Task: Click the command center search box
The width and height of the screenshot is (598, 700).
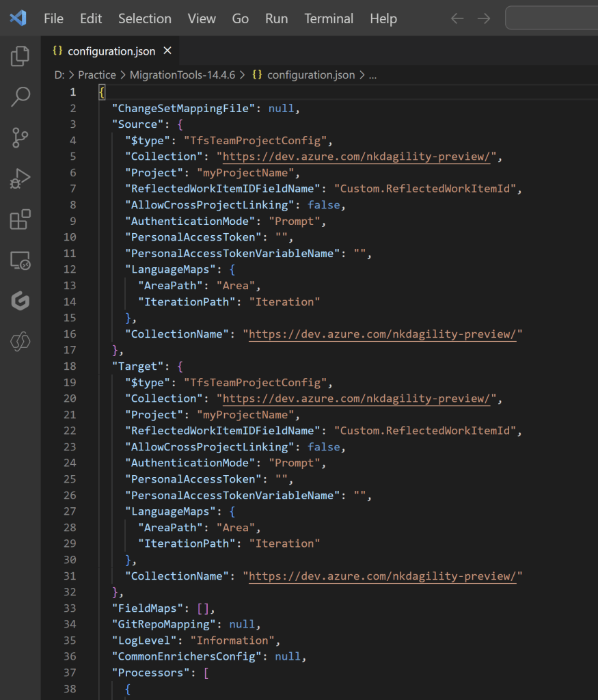Action: click(551, 18)
